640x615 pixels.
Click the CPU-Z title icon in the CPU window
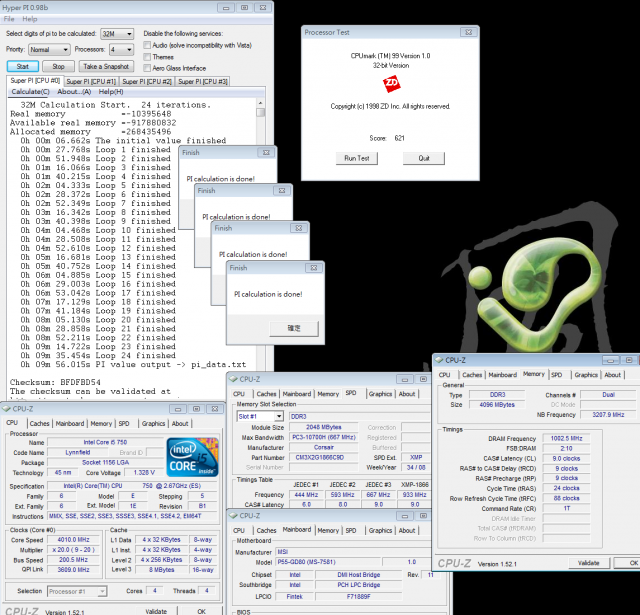click(x=7, y=409)
